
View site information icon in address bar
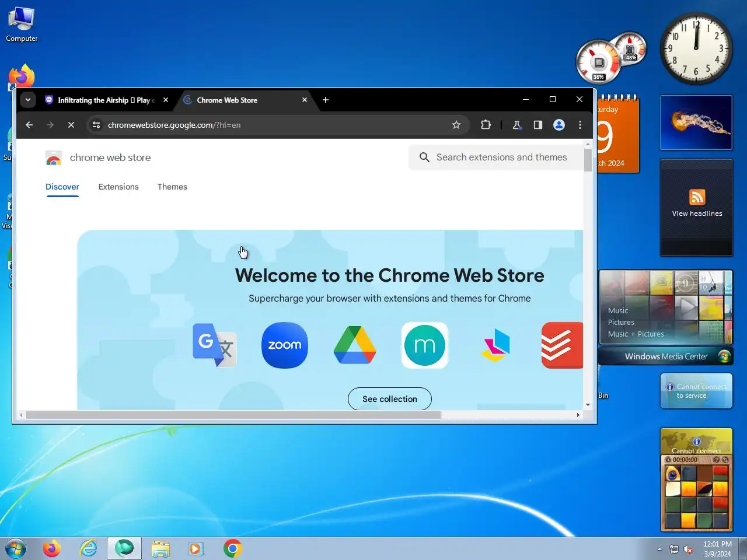click(96, 125)
